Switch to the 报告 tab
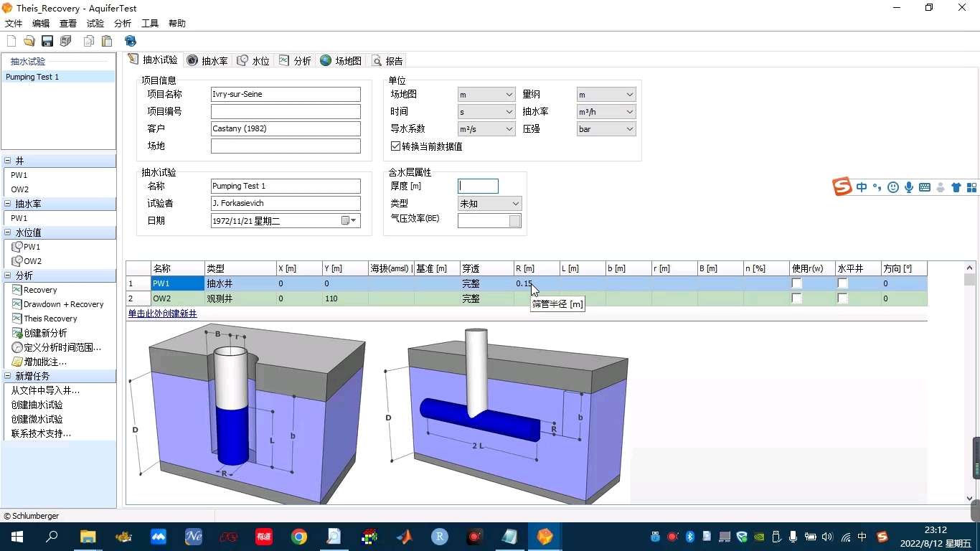 387,61
